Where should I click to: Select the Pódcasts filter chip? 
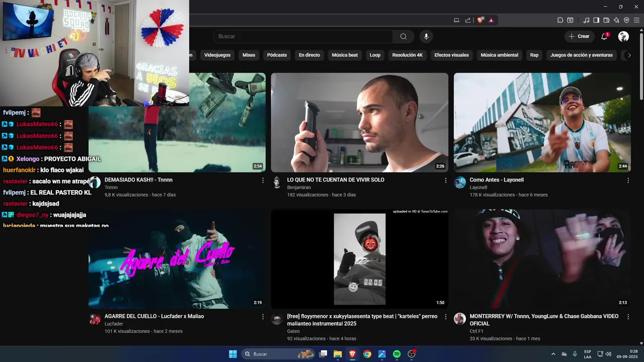tap(277, 55)
